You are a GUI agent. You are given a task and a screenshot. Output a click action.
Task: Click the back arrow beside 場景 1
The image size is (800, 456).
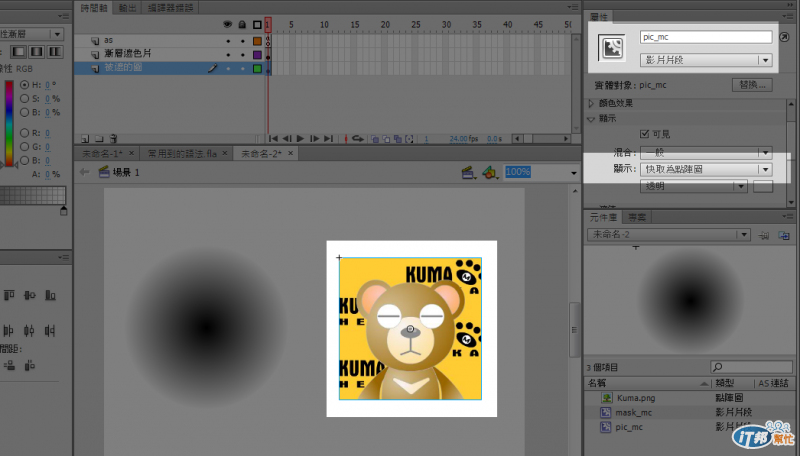point(84,172)
